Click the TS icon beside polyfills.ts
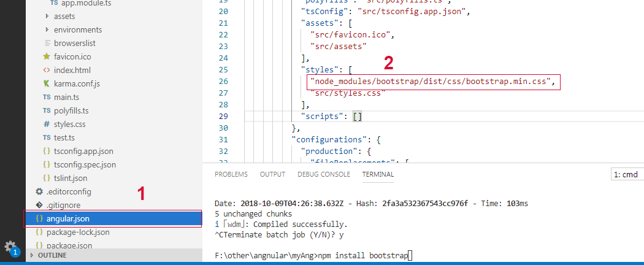 click(47, 111)
